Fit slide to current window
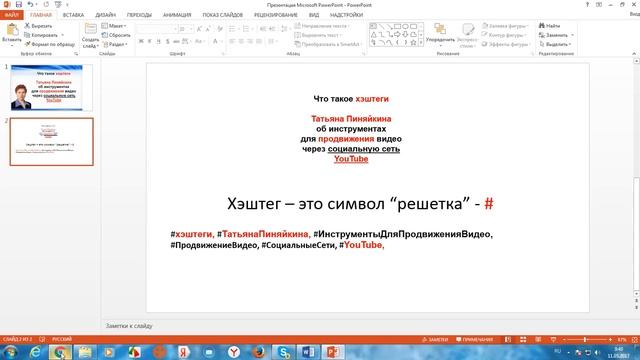The width and height of the screenshot is (640, 360). [634, 340]
